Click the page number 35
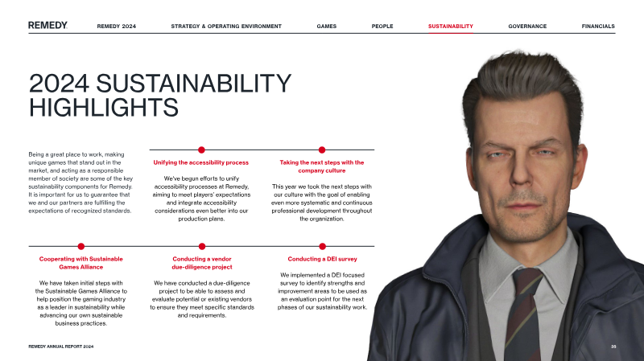644x361 pixels. click(x=613, y=346)
